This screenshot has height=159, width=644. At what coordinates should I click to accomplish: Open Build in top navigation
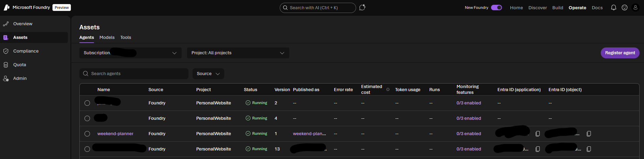pyautogui.click(x=558, y=8)
